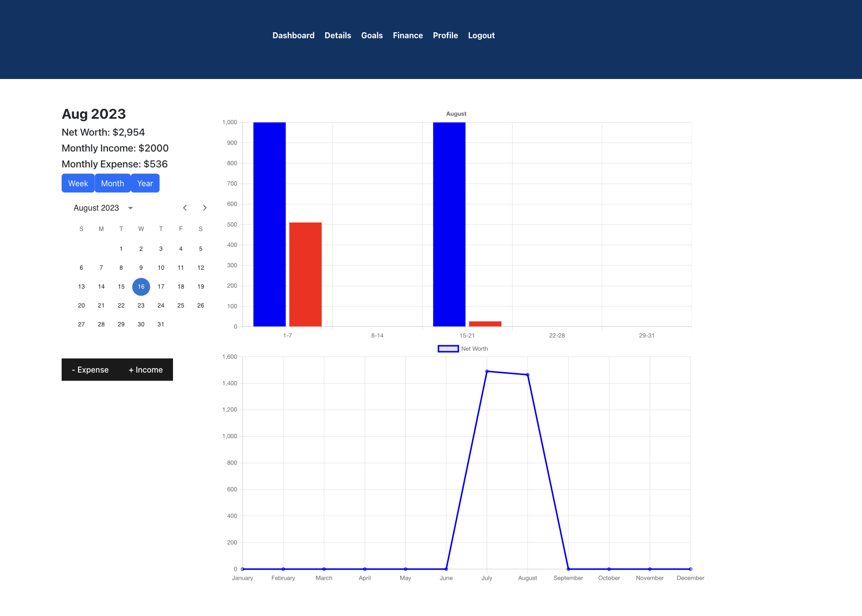Expand the August 2023 month picker dropdown
This screenshot has width=862, height=616.
pyautogui.click(x=130, y=208)
